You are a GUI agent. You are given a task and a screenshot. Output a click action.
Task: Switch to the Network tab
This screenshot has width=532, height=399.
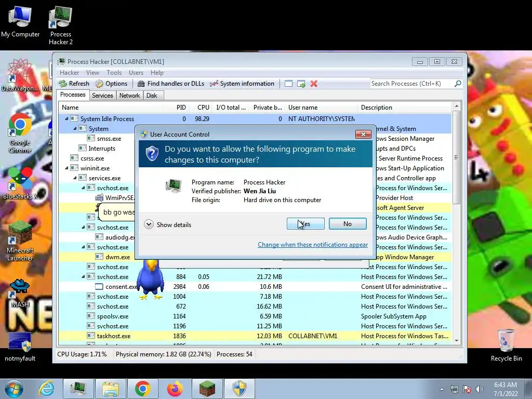[129, 96]
